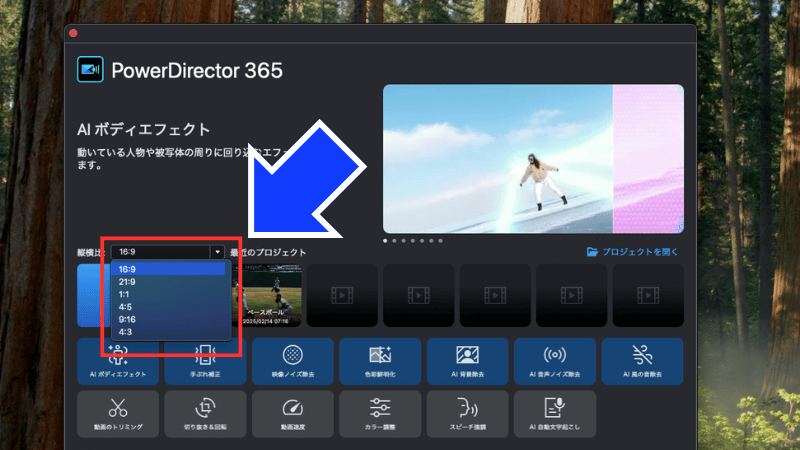Open the 切り抜き＆回転 crop and rotate tile

click(205, 414)
